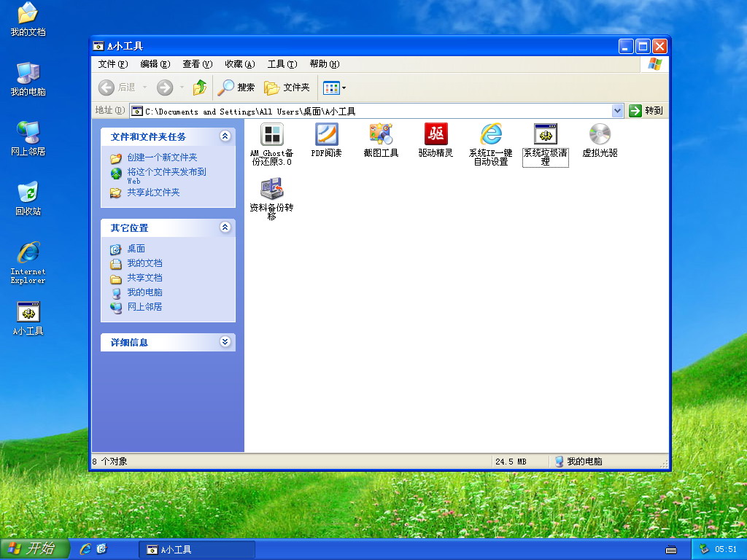This screenshot has height=560, width=747.
Task: Open Back history dropdown arrow
Action: click(145, 87)
